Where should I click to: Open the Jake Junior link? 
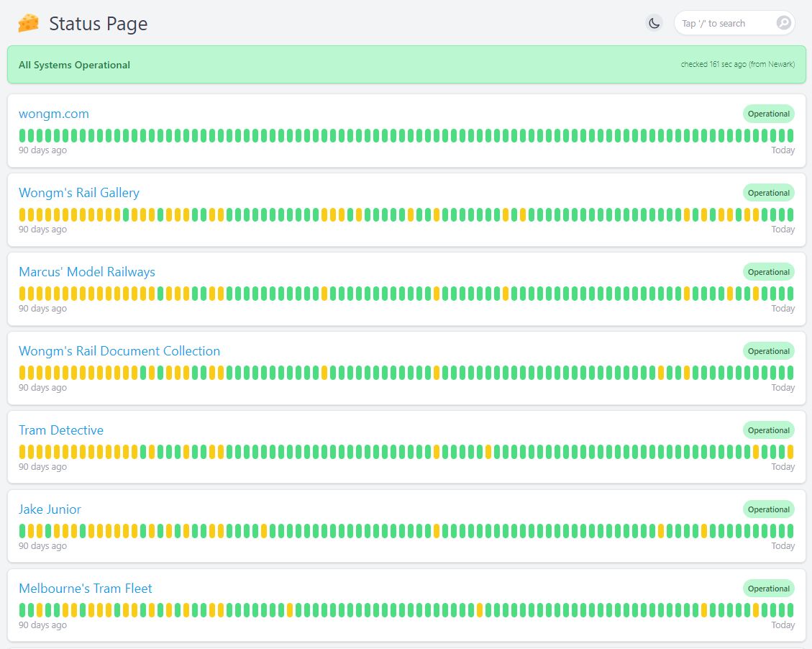point(50,509)
